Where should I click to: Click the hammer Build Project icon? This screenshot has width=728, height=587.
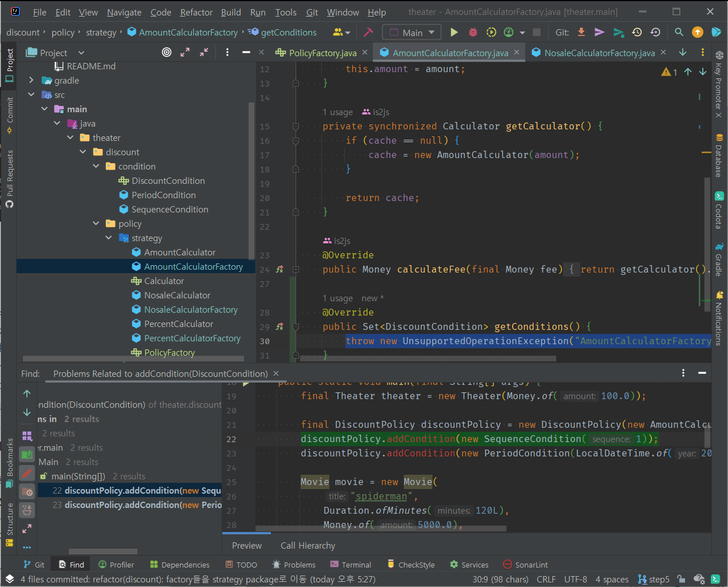[x=368, y=33]
